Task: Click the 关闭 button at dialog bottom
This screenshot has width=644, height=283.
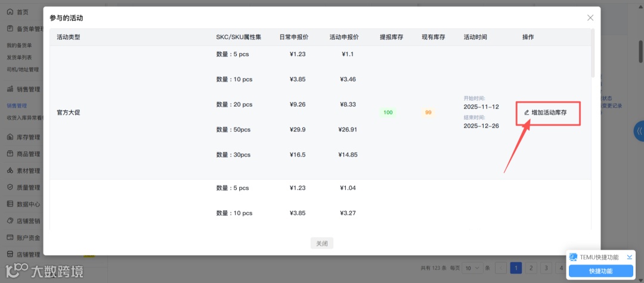Action: click(x=322, y=243)
